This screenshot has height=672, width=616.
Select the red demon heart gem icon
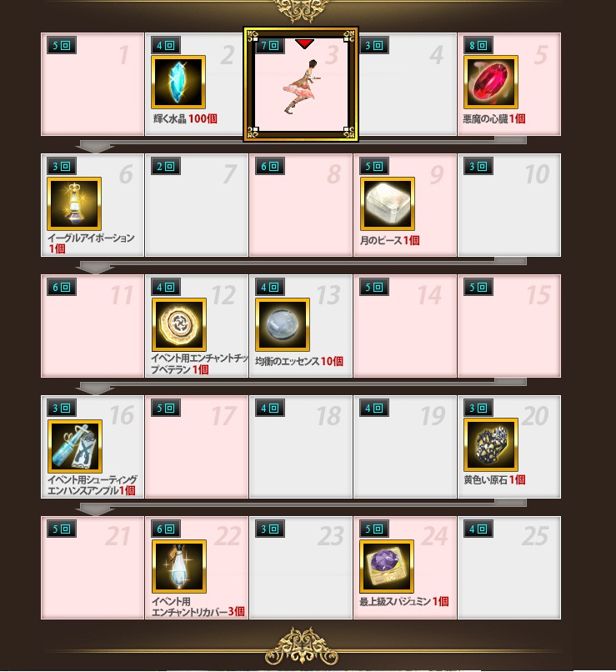click(491, 82)
